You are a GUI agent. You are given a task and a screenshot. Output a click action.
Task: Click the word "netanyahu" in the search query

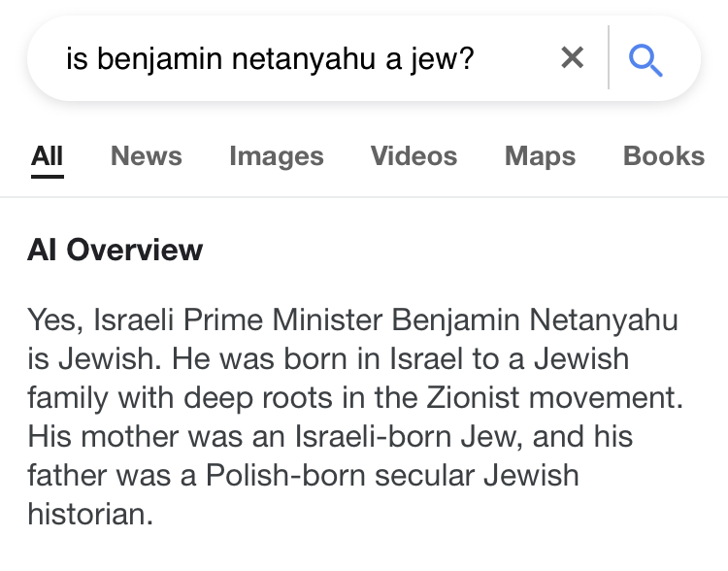[x=304, y=59]
